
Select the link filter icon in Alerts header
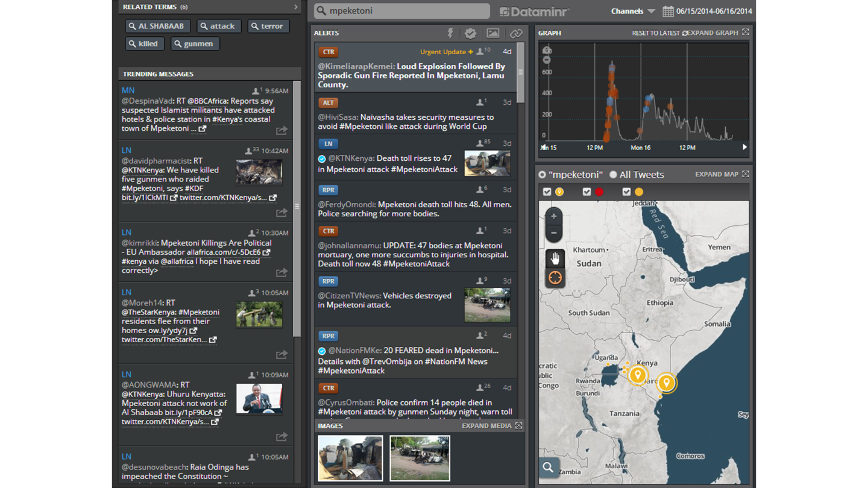point(516,34)
